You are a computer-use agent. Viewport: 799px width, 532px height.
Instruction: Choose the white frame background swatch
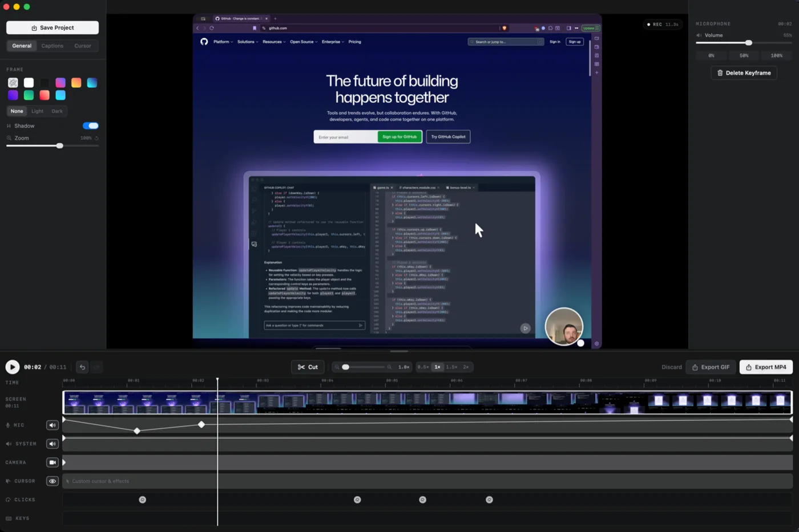(x=29, y=83)
